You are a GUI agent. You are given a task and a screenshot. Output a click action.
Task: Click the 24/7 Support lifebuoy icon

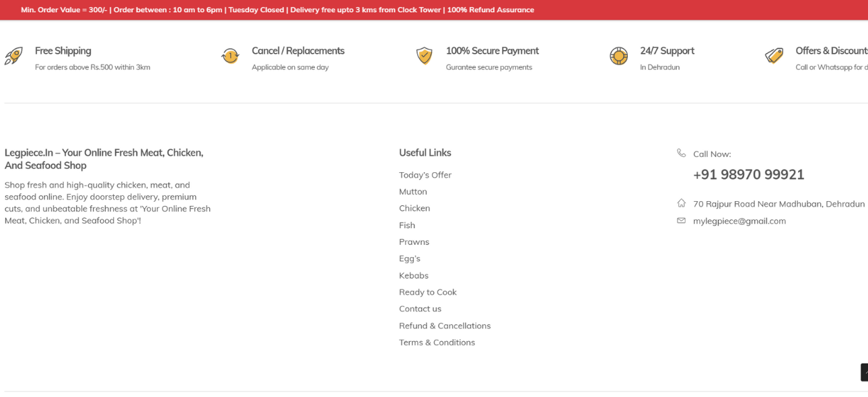click(x=618, y=57)
